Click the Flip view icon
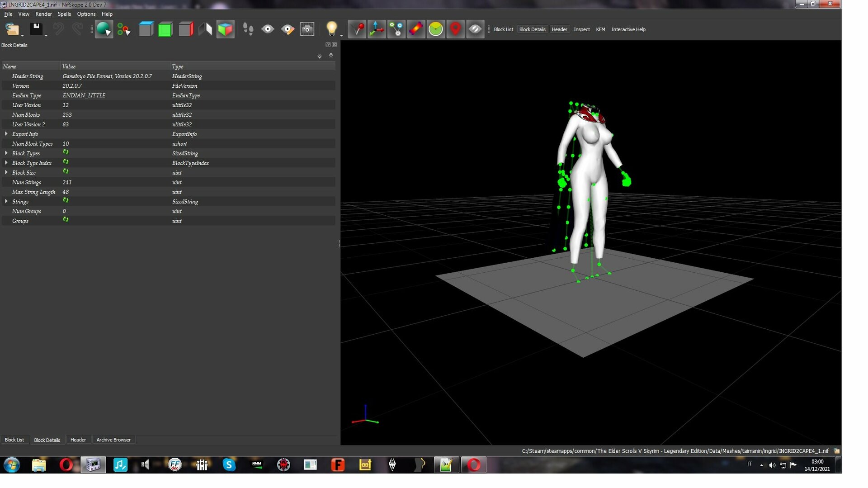This screenshot has width=868, height=488. click(x=205, y=29)
